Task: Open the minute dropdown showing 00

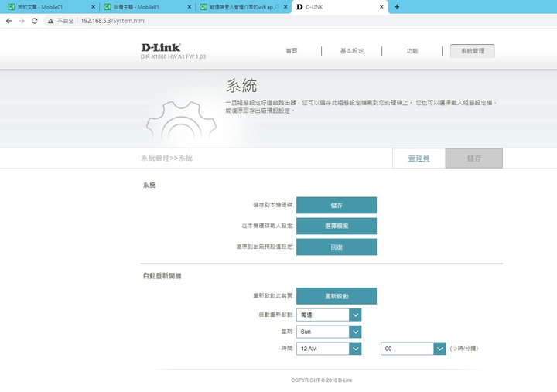Action: point(413,349)
